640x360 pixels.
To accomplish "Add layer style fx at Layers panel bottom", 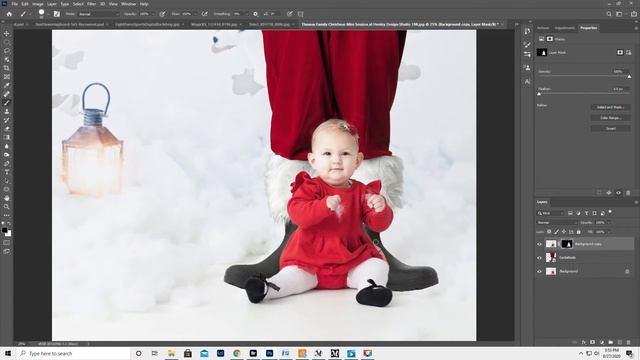I will pos(584,342).
